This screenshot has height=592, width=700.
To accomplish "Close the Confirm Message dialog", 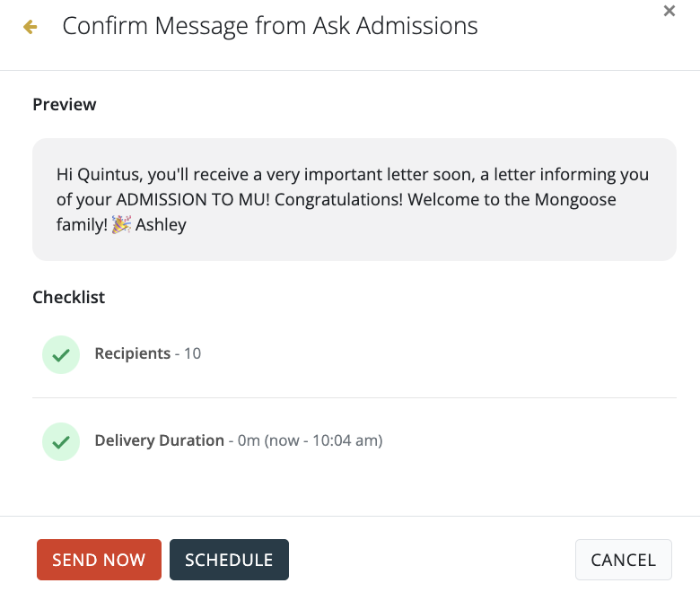I will 669,12.
